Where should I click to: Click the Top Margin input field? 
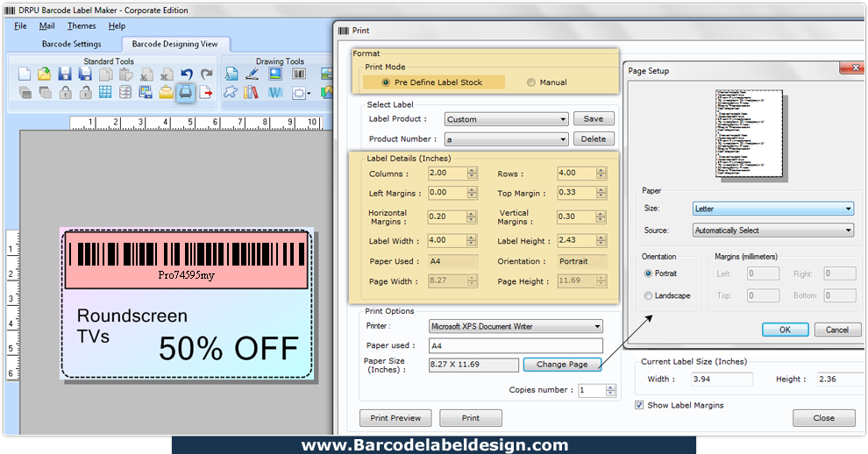click(x=577, y=192)
